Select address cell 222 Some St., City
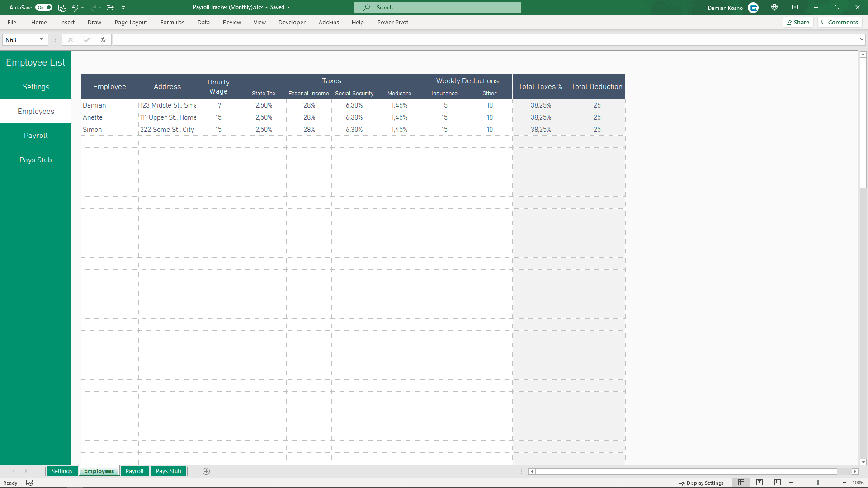The width and height of the screenshot is (868, 488). coord(167,130)
